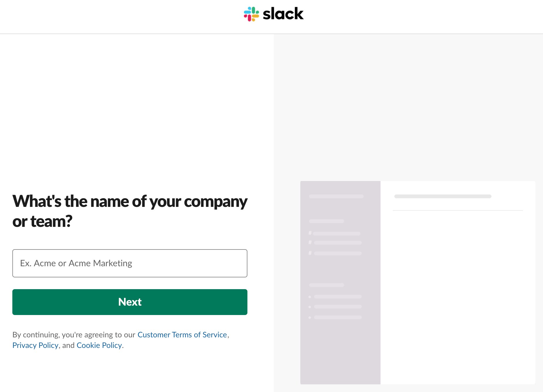Click direct messages section header placeholder

(326, 285)
